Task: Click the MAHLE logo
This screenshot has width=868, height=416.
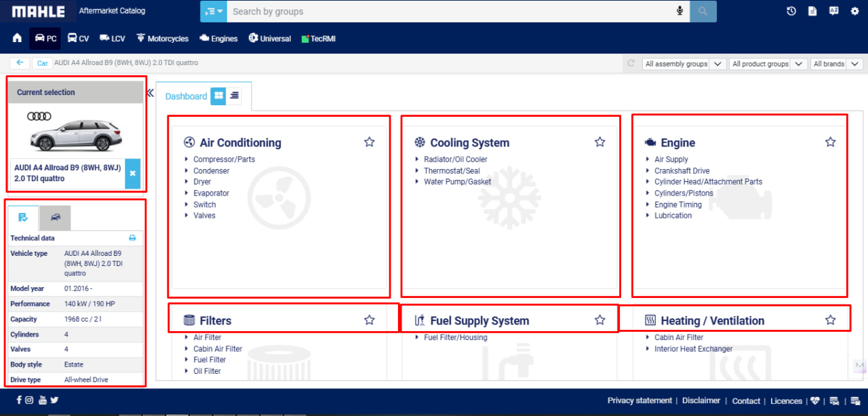Action: 39,12
